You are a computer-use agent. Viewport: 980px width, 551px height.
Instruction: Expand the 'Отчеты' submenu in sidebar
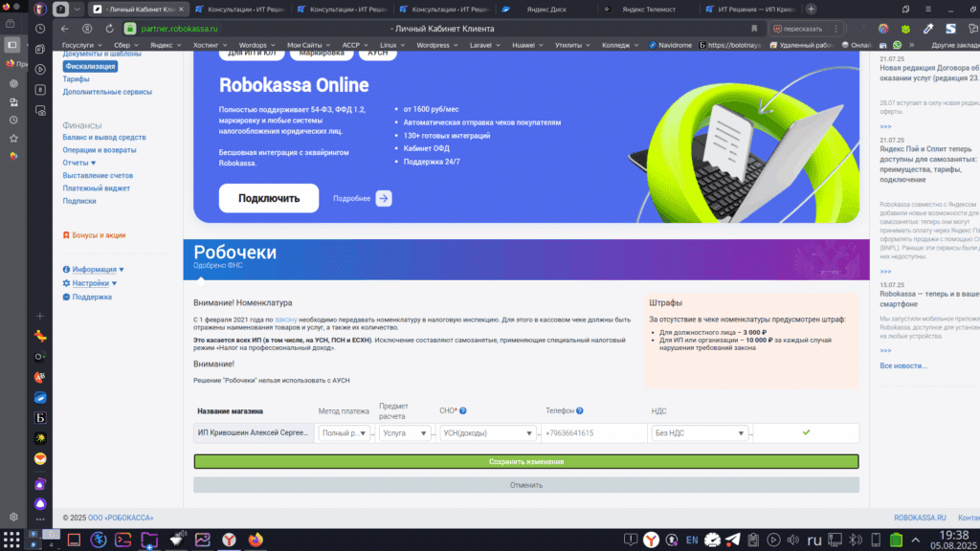pos(79,163)
